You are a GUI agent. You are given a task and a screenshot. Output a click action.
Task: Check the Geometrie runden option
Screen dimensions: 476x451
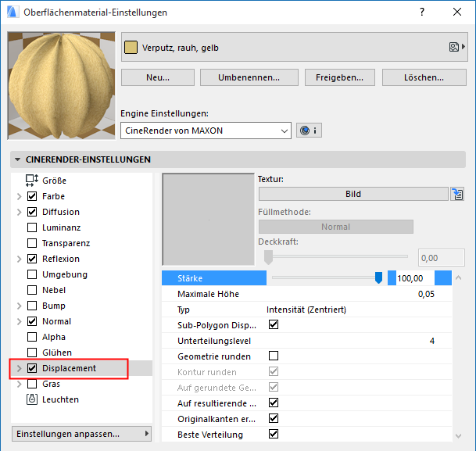coord(274,356)
